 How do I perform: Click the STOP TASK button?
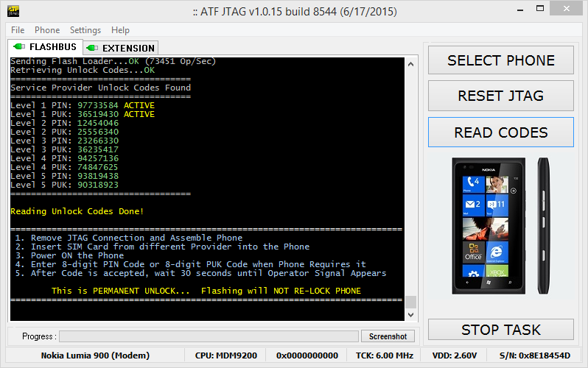point(501,330)
